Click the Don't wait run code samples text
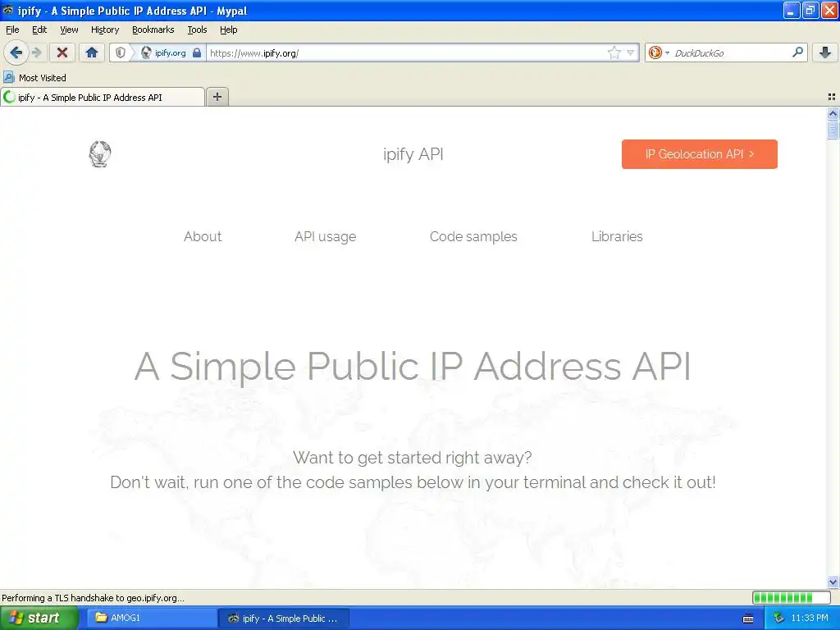The width and height of the screenshot is (840, 630). coord(413,482)
